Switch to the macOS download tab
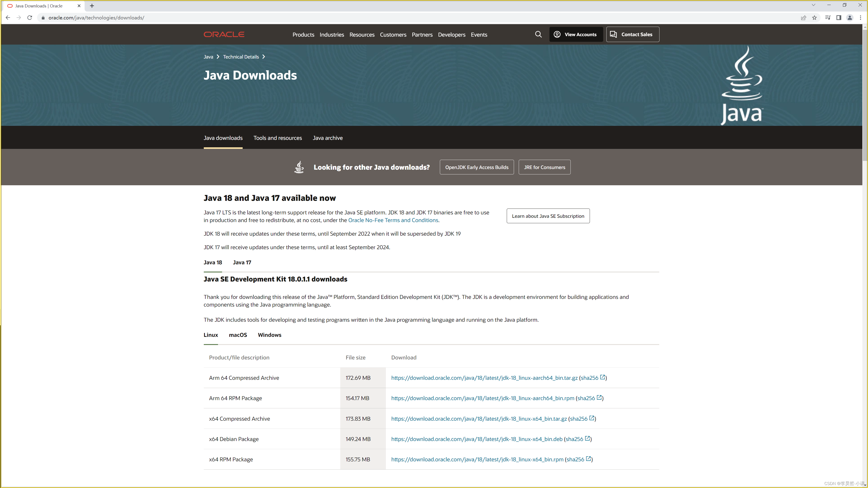 (238, 335)
